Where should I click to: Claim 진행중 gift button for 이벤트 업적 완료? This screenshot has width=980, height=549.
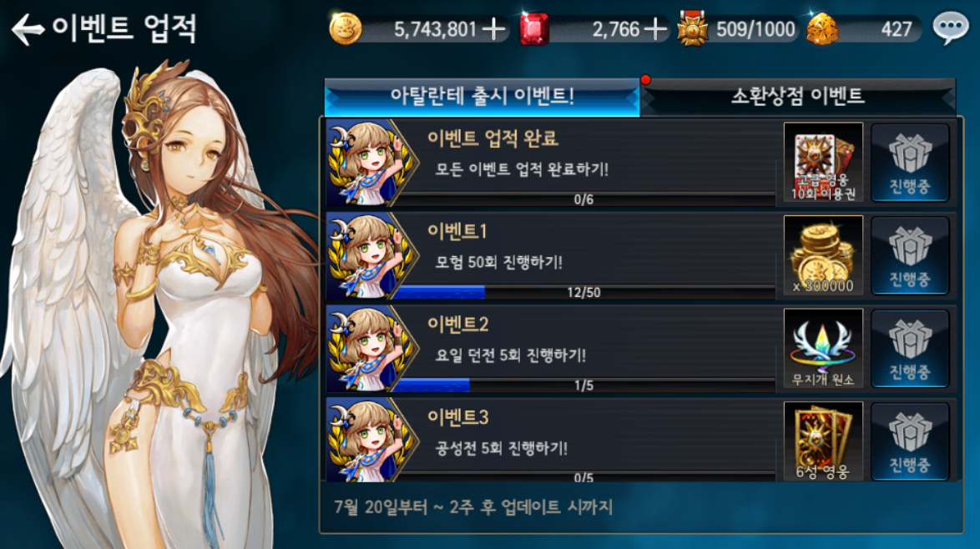[x=910, y=163]
